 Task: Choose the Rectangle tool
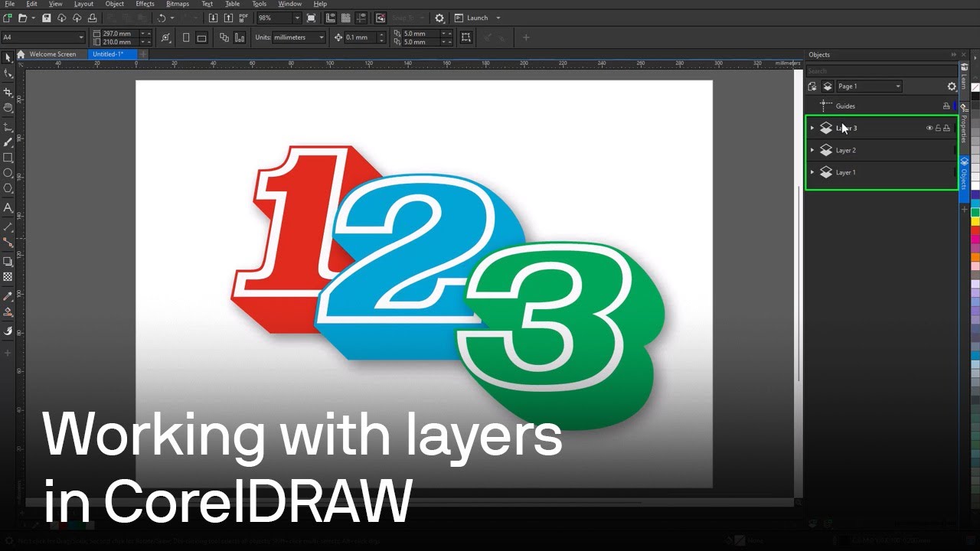coord(8,158)
